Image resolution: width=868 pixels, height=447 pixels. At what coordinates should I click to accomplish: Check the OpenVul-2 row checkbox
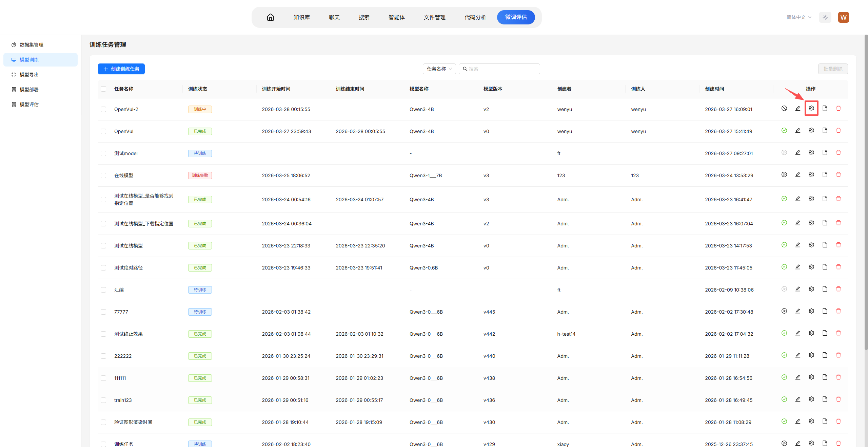103,109
